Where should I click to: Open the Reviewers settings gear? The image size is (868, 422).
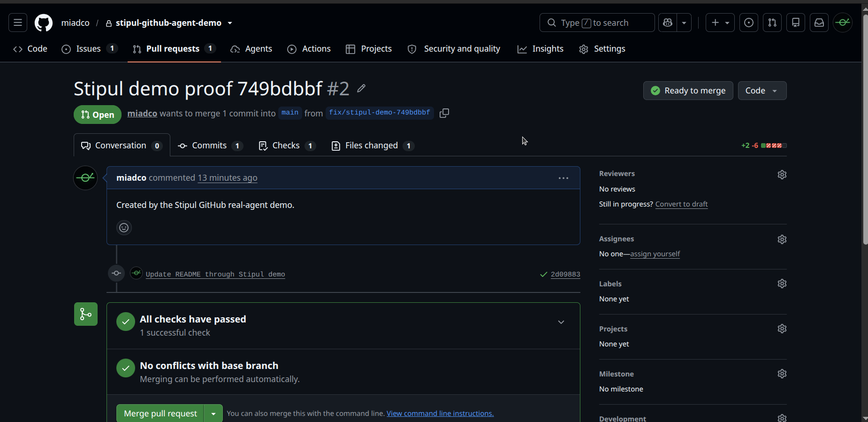pyautogui.click(x=782, y=175)
